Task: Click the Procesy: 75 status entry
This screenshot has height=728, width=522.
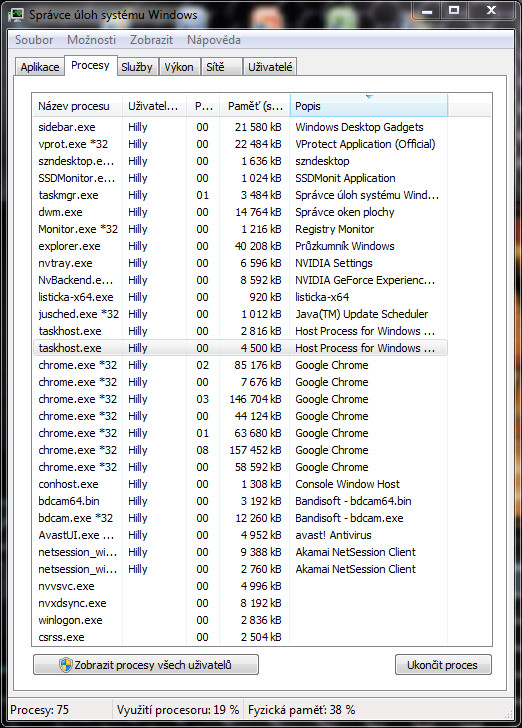Action: pyautogui.click(x=40, y=710)
